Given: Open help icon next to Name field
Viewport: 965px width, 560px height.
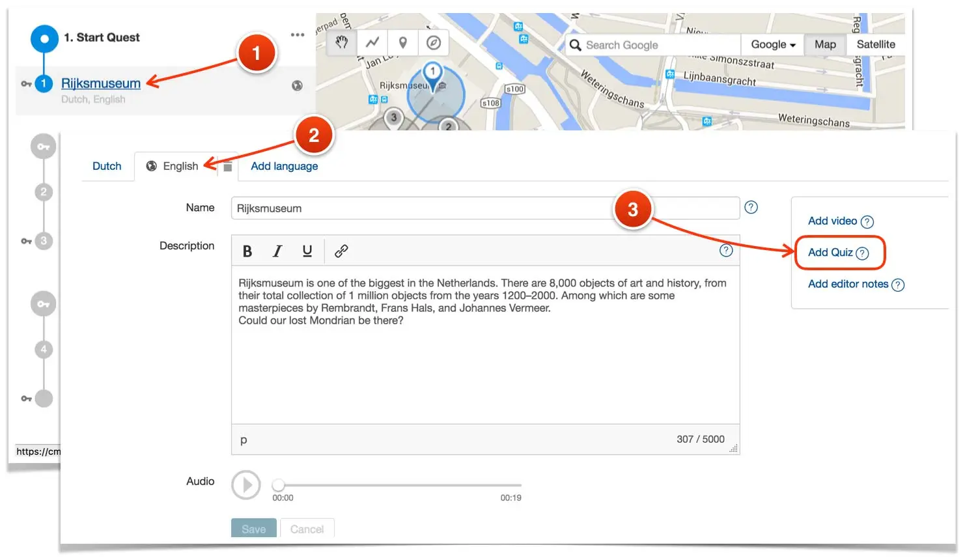Looking at the screenshot, I should 751,207.
